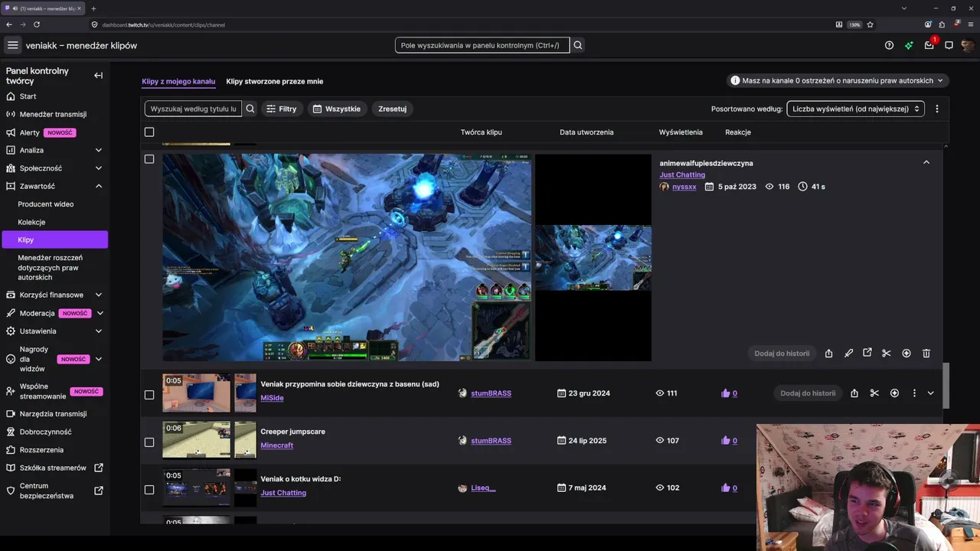Tick the Creeper jumpscare clip checkbox
Viewport: 980px width, 551px height.
pyautogui.click(x=149, y=442)
